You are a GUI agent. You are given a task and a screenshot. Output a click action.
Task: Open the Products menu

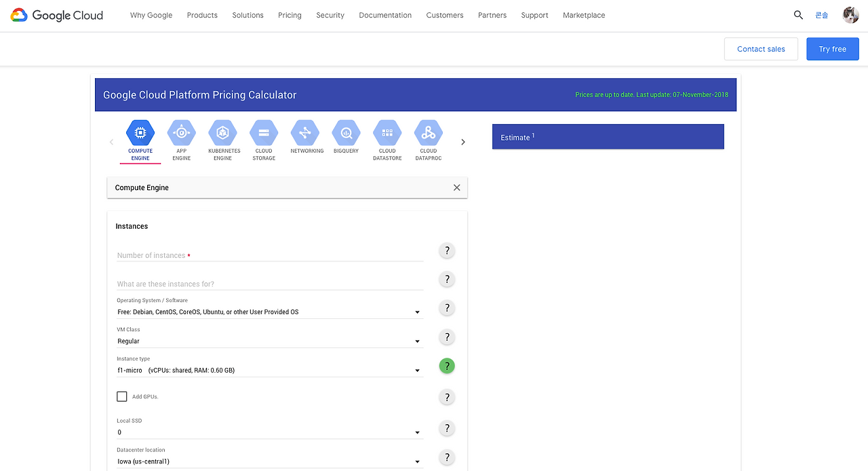(x=202, y=15)
